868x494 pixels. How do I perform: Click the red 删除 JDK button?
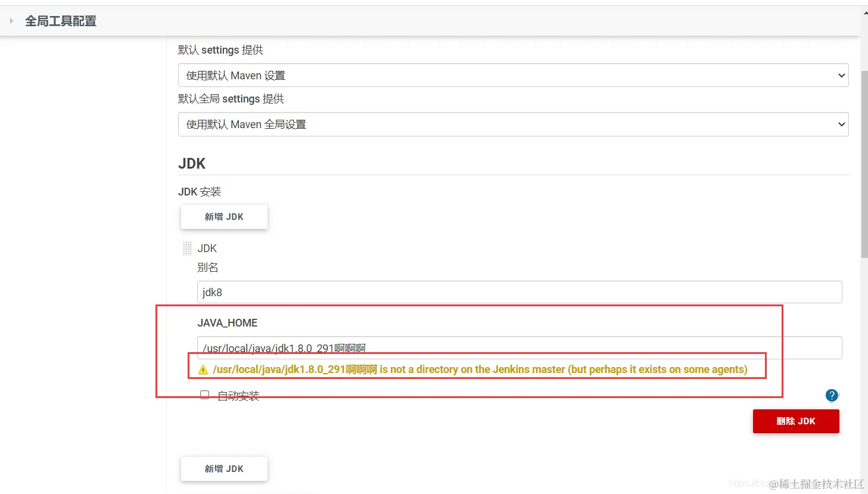(x=796, y=421)
